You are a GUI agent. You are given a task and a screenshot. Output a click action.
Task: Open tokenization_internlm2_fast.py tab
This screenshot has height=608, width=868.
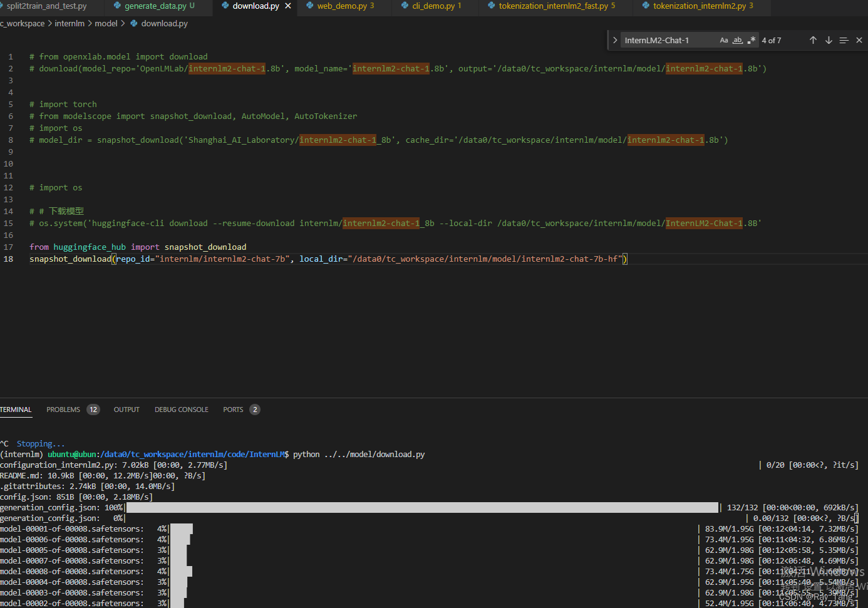point(556,6)
